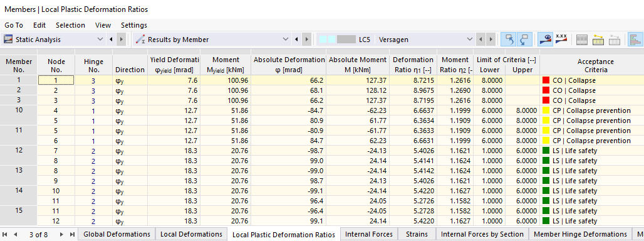Toggle the result bar chart icon

[635, 40]
